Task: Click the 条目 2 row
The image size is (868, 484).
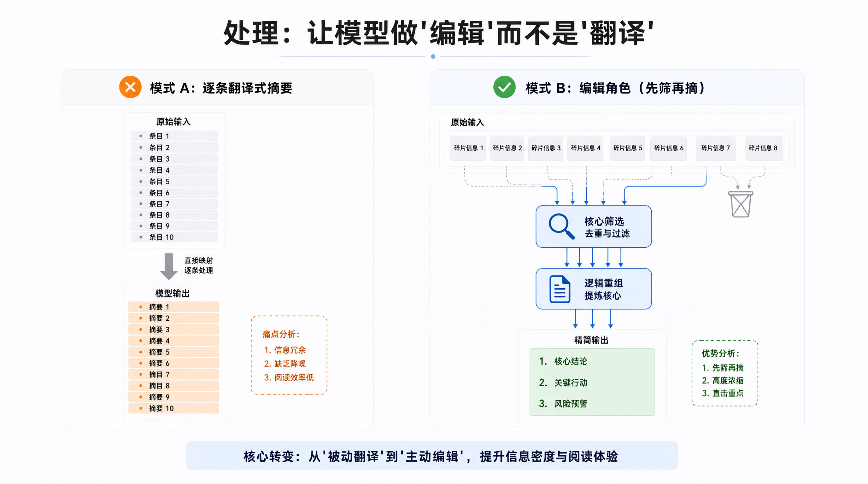Action: coord(174,147)
